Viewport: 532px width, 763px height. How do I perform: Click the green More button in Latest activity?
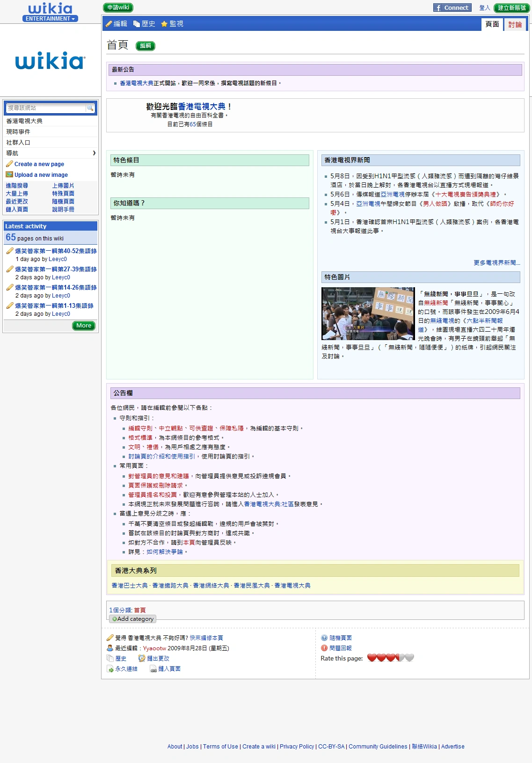coord(84,326)
